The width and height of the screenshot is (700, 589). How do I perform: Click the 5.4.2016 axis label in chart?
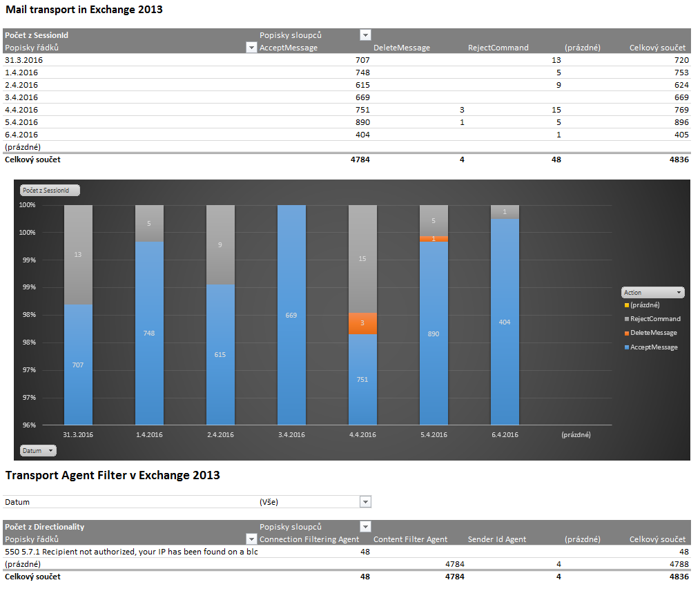coord(434,434)
